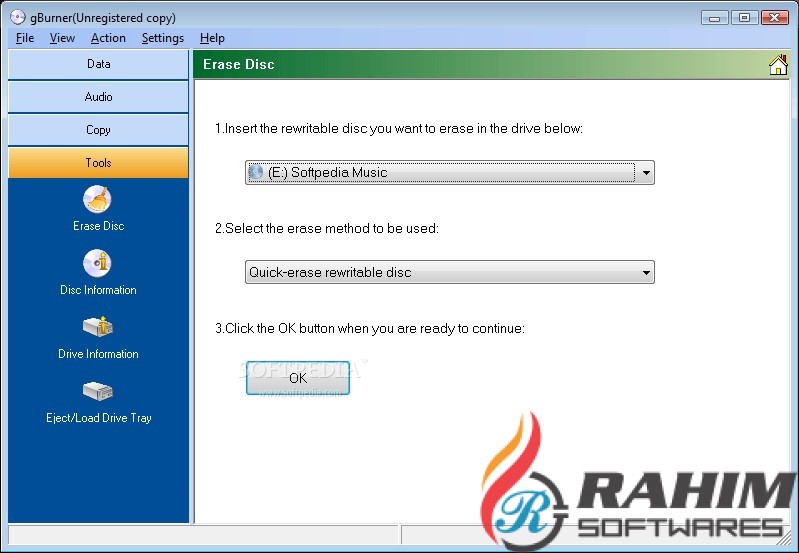Click 'Quick-erase rewritable disc' text
The width and height of the screenshot is (799, 553).
(x=330, y=273)
